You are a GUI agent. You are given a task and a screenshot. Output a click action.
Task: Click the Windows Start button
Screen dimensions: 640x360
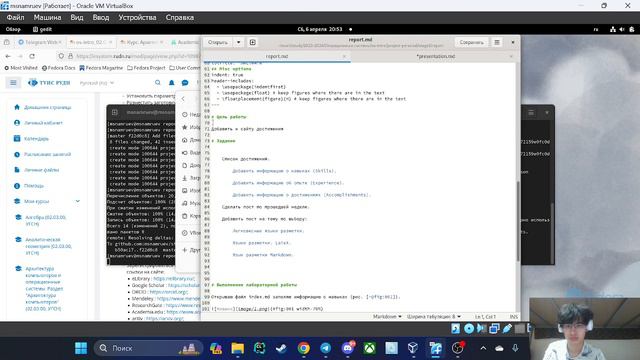pyautogui.click(x=81, y=348)
